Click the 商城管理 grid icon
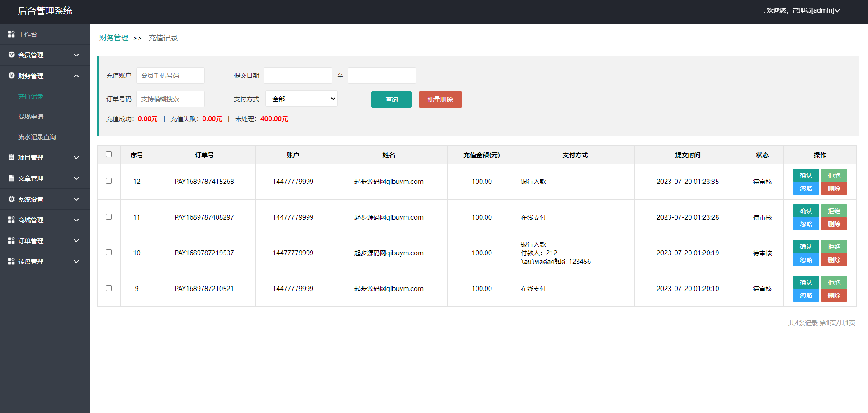Viewport: 868px width, 413px height. pyautogui.click(x=11, y=220)
